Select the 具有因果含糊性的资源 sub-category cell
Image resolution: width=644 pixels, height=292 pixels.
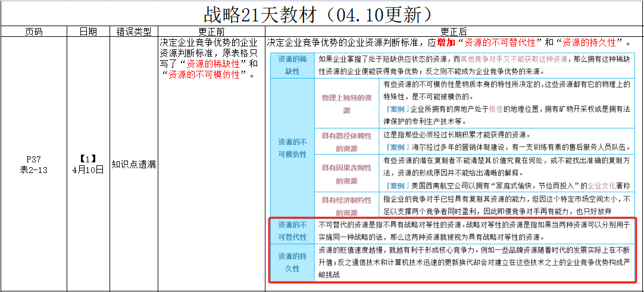pyautogui.click(x=346, y=174)
